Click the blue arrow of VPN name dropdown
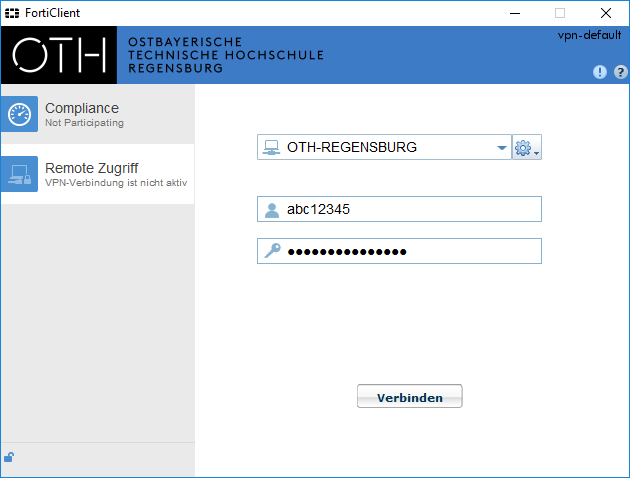 tap(501, 149)
